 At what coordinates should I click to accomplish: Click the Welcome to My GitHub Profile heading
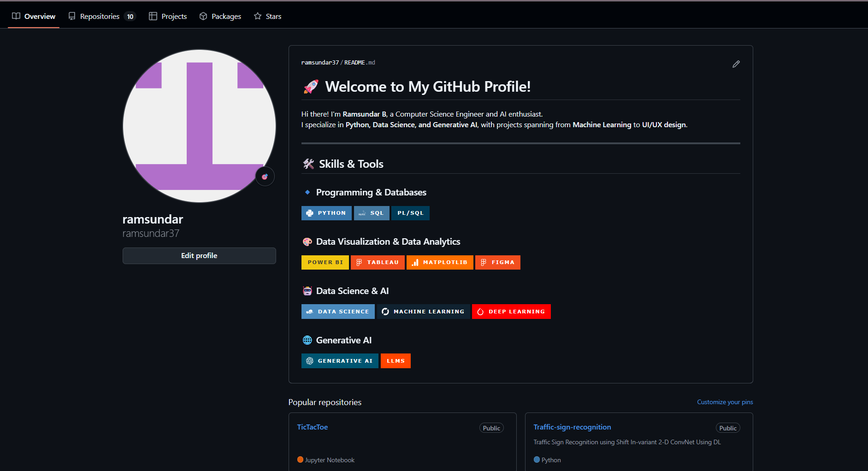[428, 87]
